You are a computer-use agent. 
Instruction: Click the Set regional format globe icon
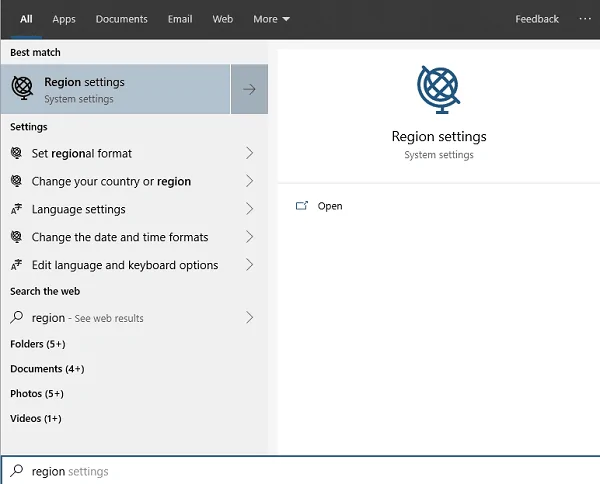coord(16,153)
